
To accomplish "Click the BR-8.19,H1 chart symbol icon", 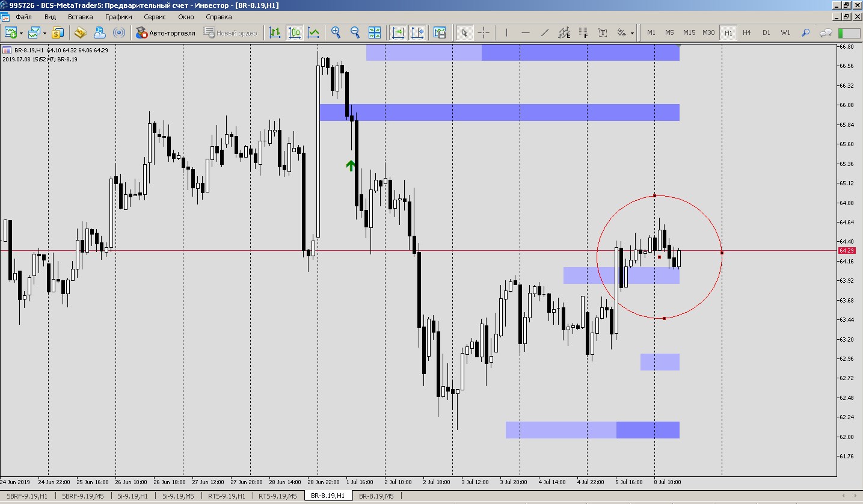I will [7, 50].
